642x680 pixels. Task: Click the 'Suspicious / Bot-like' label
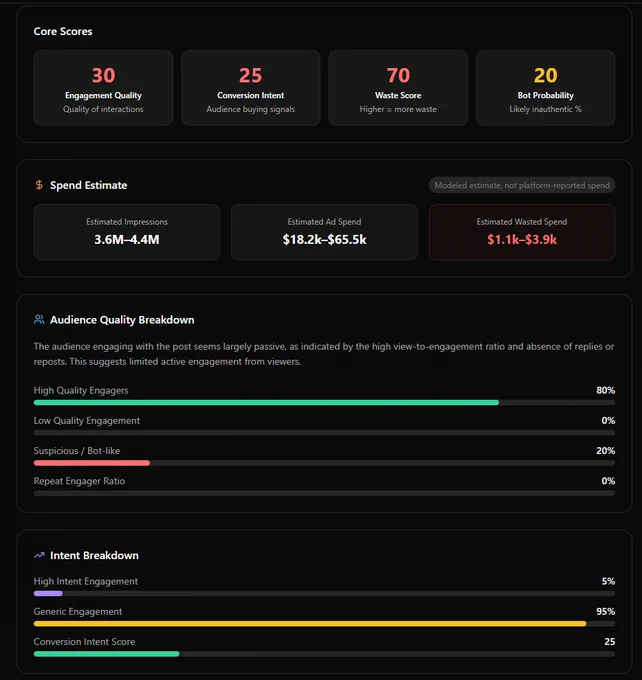click(77, 451)
